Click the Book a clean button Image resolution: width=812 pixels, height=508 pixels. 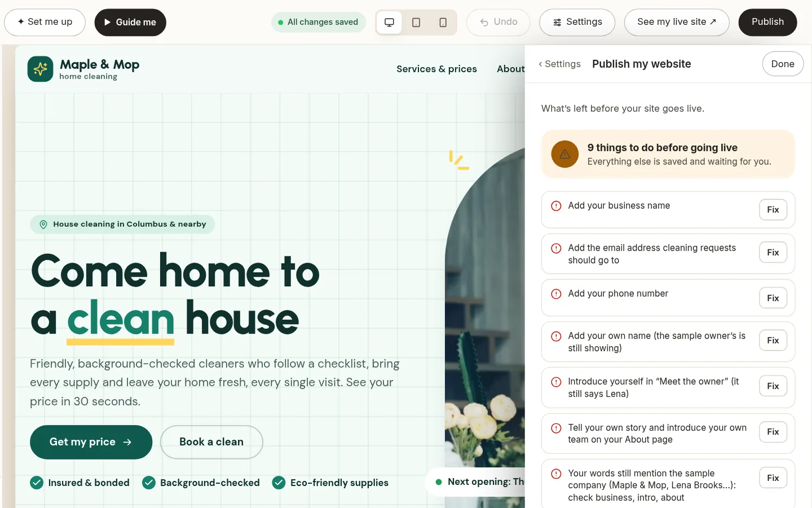point(211,442)
